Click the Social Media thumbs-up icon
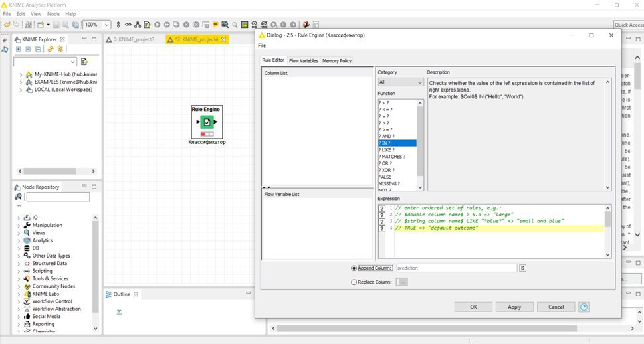The width and height of the screenshot is (644, 344). tap(27, 317)
